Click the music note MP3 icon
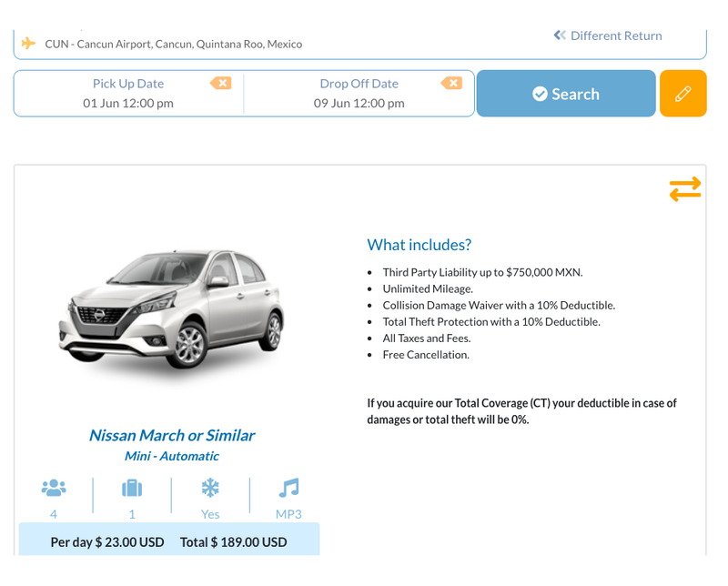The width and height of the screenshot is (728, 586). coord(288,489)
